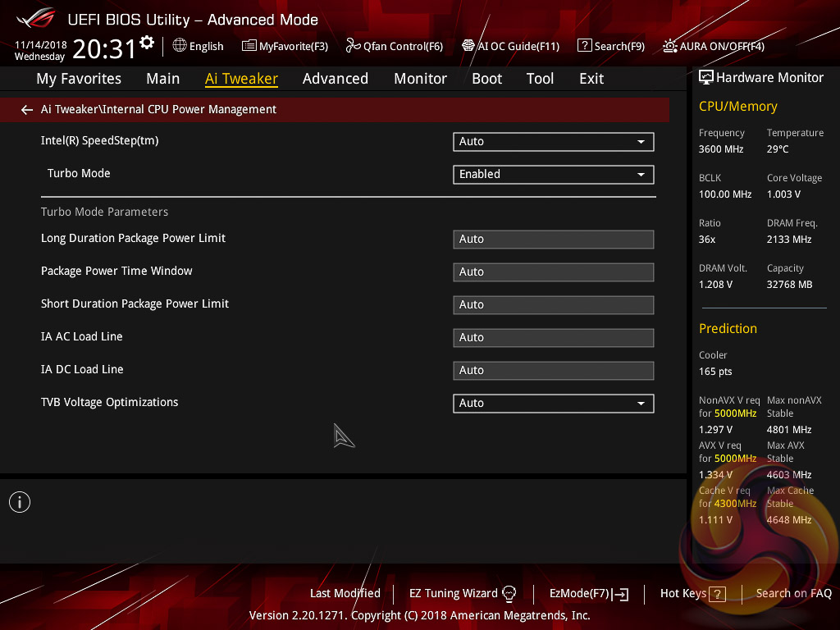Toggle AURA ON/OFF(F4) lighting
The height and width of the screenshot is (630, 840).
click(670, 46)
